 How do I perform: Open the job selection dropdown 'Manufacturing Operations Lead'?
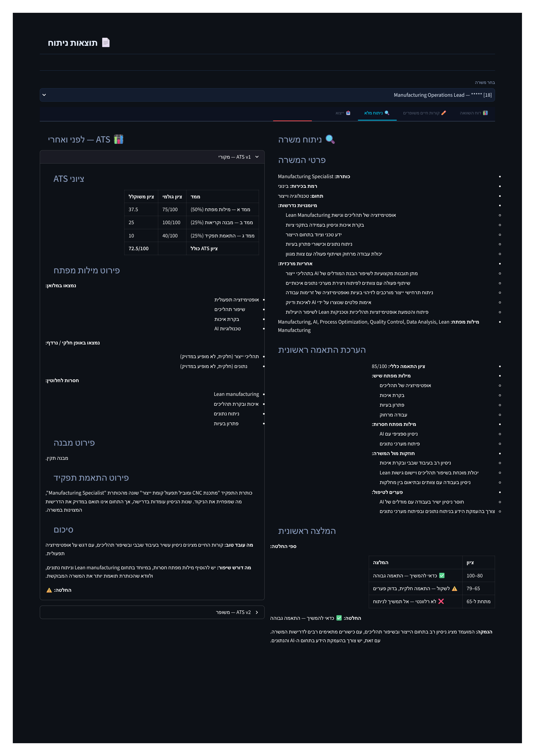(x=267, y=95)
